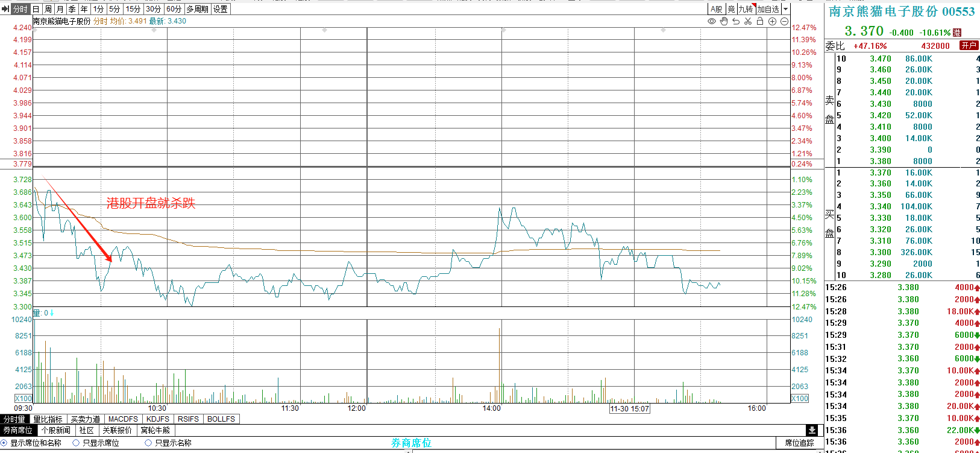Select 买卖力道 indicator tab
Image resolution: width=980 pixels, height=453 pixels.
[x=85, y=419]
